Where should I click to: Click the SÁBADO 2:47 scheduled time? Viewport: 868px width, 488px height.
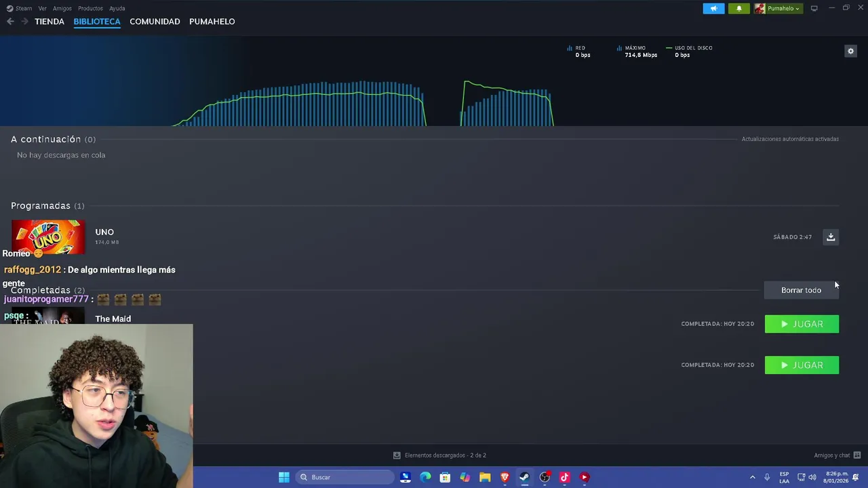pos(792,237)
